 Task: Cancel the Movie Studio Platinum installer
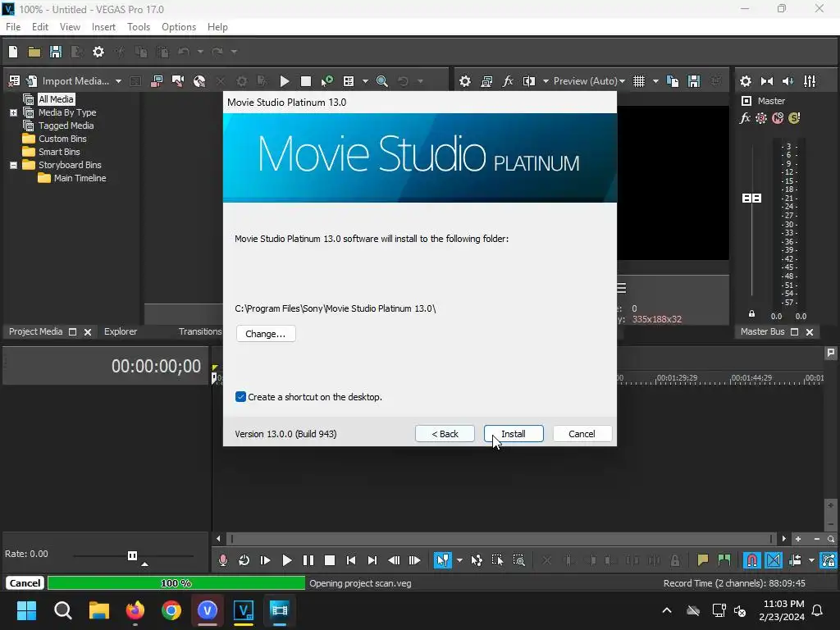pyautogui.click(x=582, y=434)
